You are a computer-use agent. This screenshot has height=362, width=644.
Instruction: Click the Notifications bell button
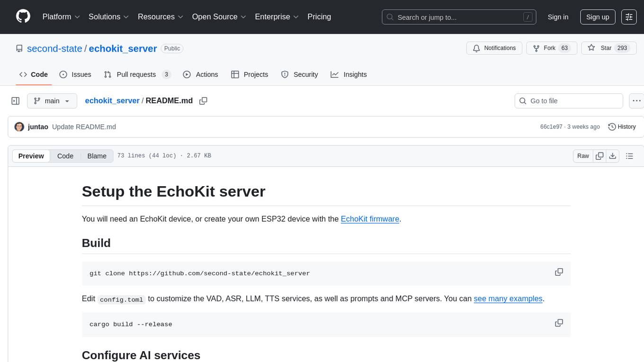tap(494, 48)
